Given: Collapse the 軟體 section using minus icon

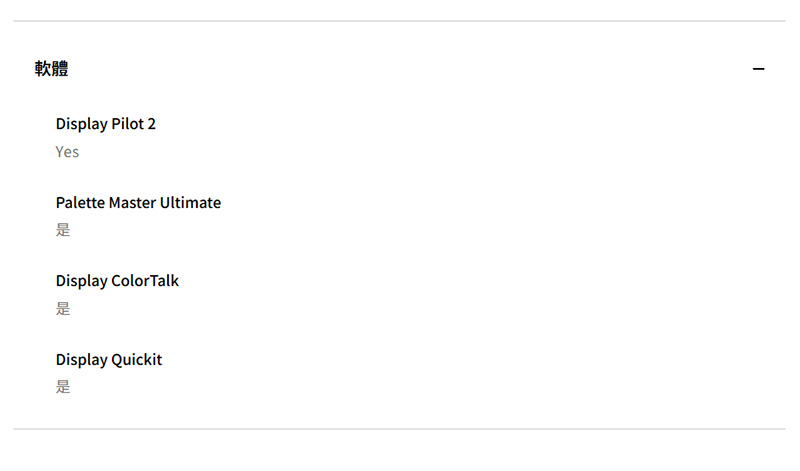Looking at the screenshot, I should [758, 69].
